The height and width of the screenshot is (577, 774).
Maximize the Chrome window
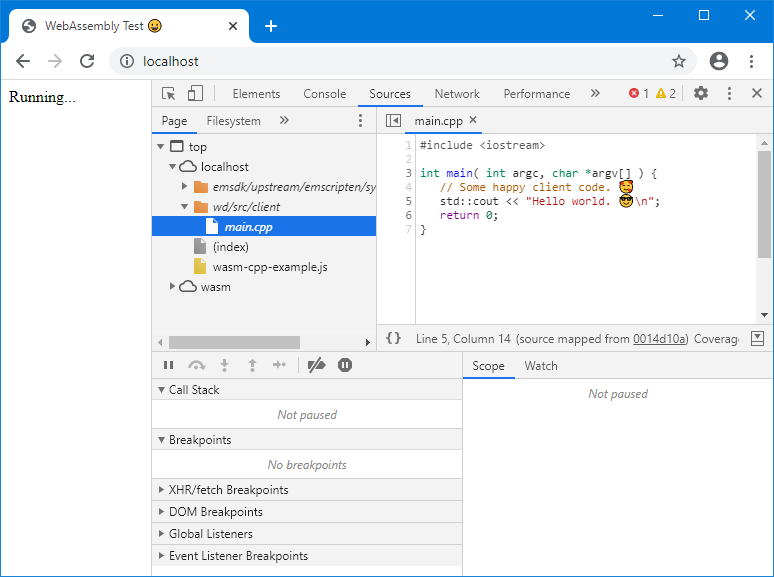coord(704,15)
